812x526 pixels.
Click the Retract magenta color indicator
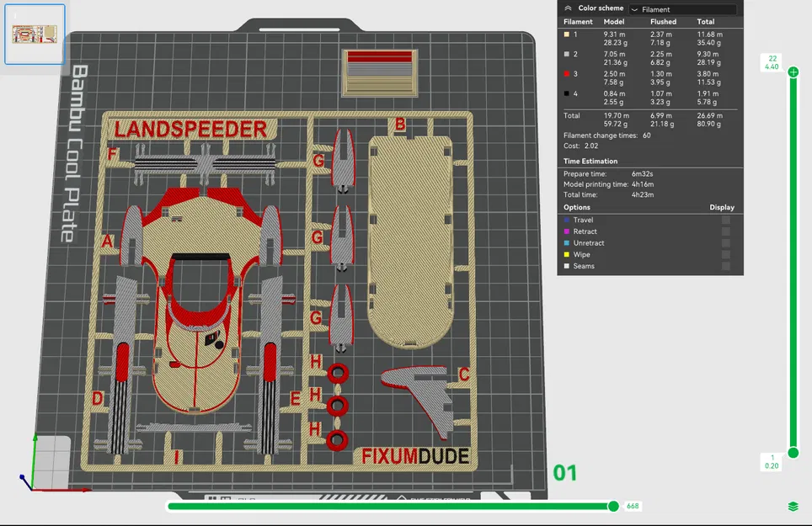click(567, 231)
